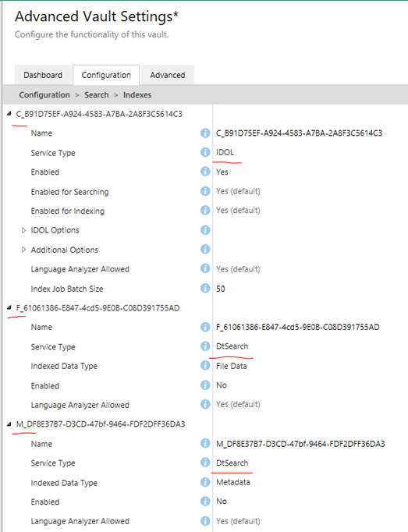The height and width of the screenshot is (532, 408).
Task: View info for IDOL Options
Action: click(205, 230)
